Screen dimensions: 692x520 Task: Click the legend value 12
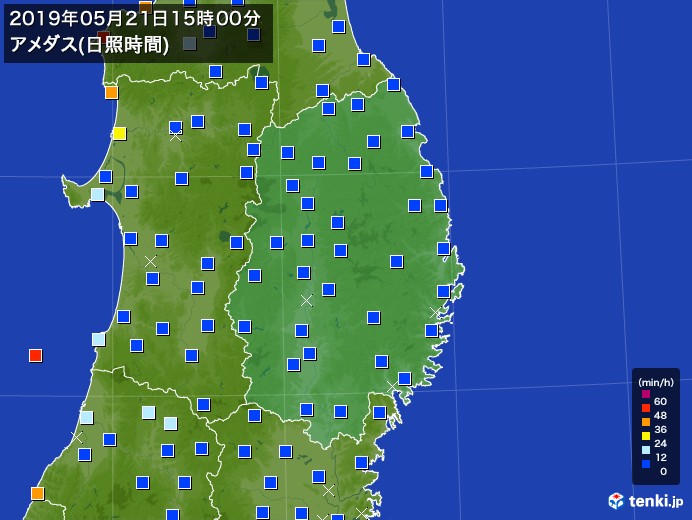click(x=660, y=457)
